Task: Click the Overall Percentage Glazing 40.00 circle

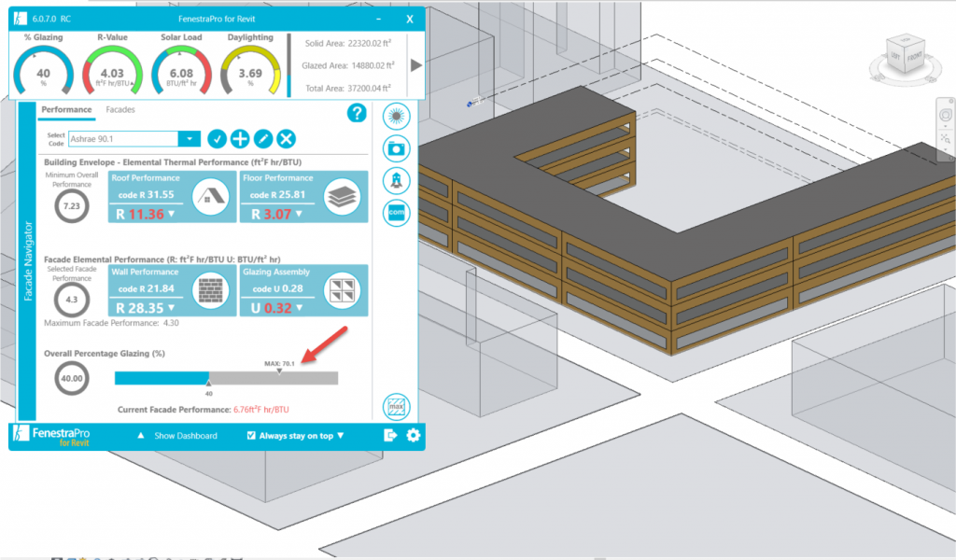Action: click(x=72, y=378)
